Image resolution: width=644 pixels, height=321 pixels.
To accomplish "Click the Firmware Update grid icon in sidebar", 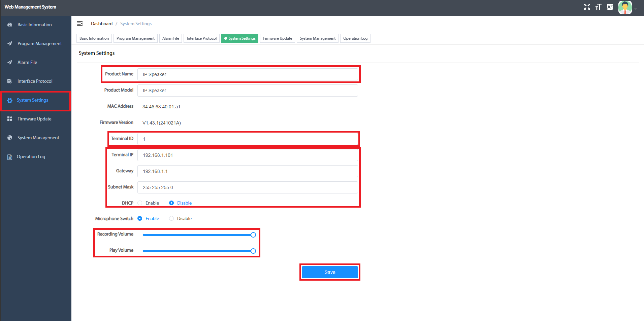I will [10, 119].
